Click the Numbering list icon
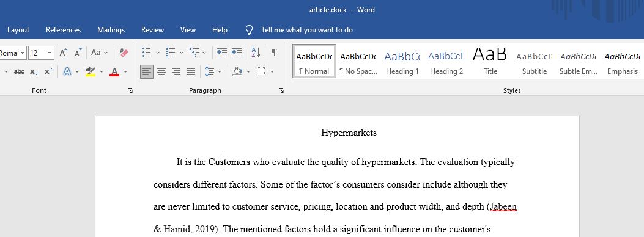The height and width of the screenshot is (237, 644). pyautogui.click(x=171, y=53)
